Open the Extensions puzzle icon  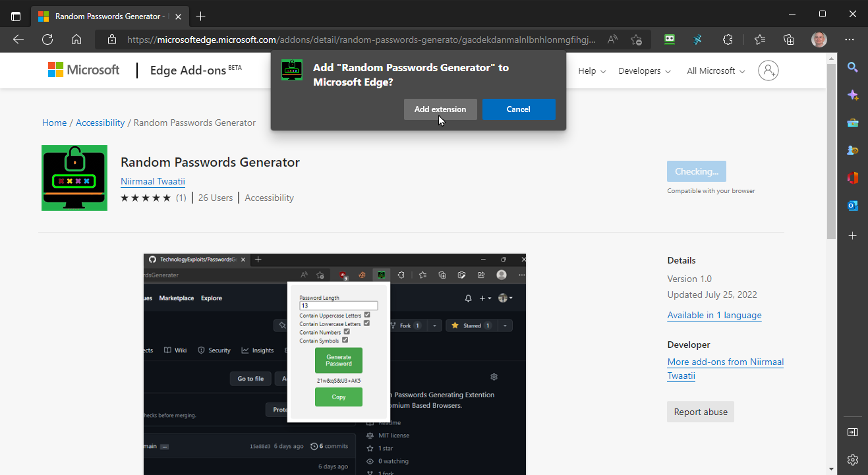tap(728, 40)
